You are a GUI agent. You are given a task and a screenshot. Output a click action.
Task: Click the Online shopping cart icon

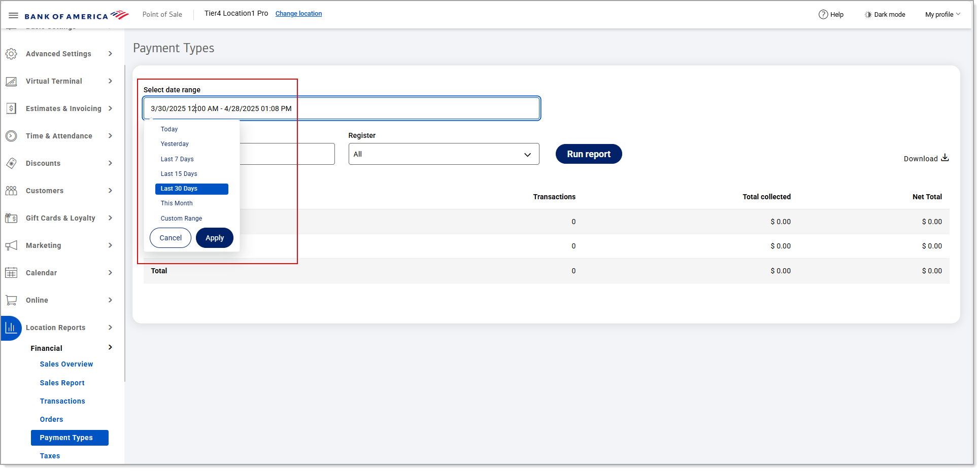pos(11,300)
